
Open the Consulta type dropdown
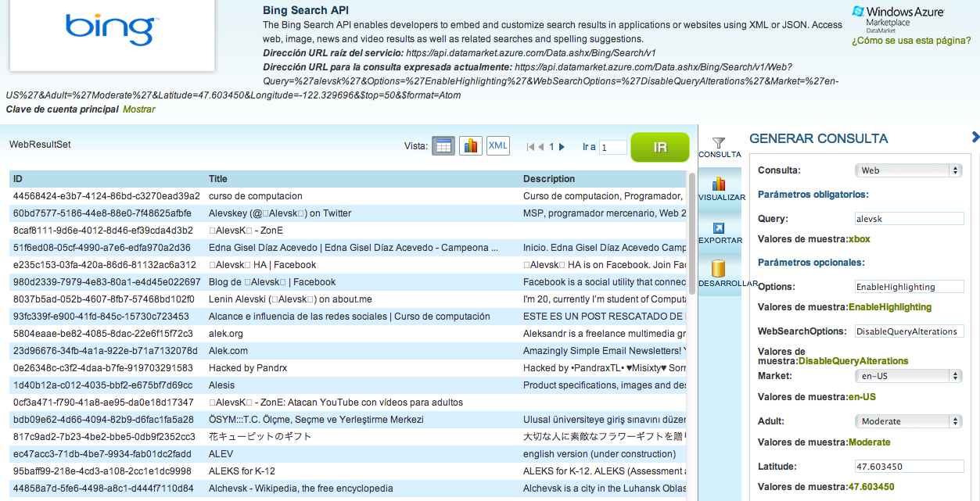click(x=908, y=170)
